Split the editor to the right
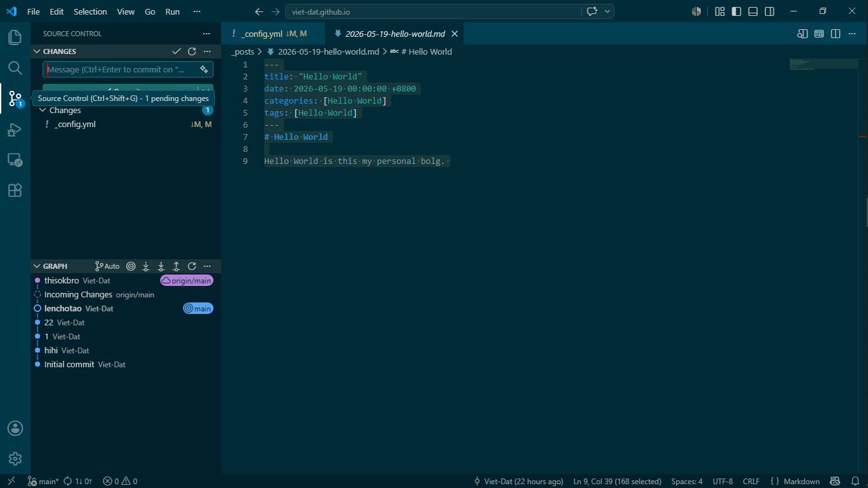This screenshot has width=868, height=488. click(x=836, y=34)
